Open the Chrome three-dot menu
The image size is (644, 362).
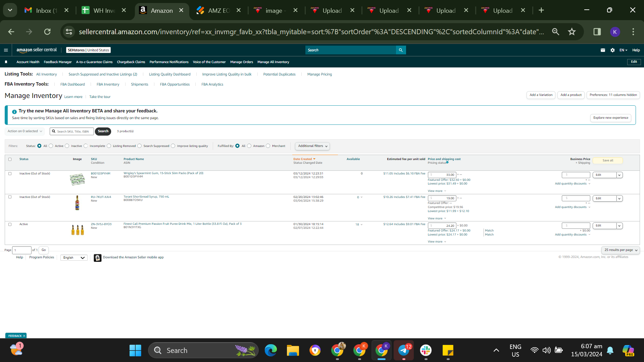pos(633,32)
